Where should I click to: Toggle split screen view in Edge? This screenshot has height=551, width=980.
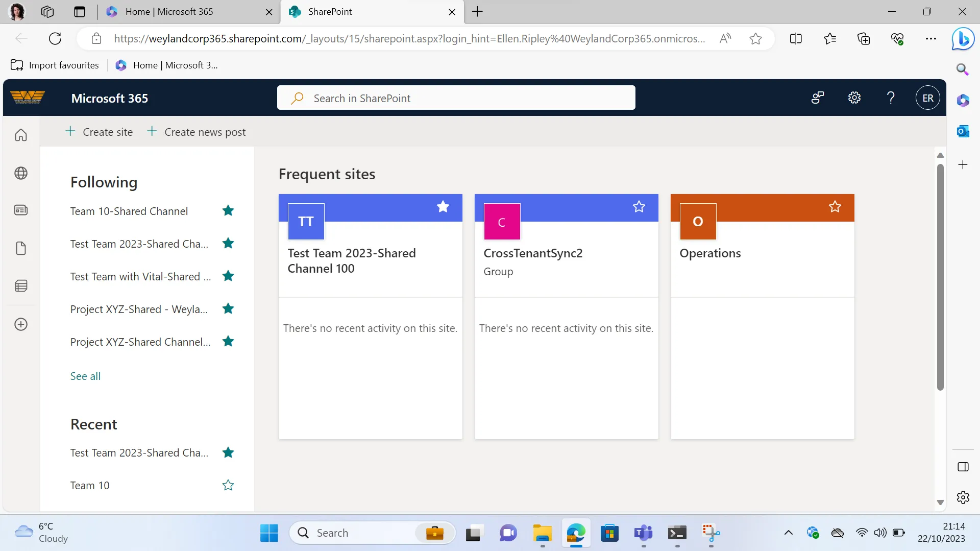796,38
